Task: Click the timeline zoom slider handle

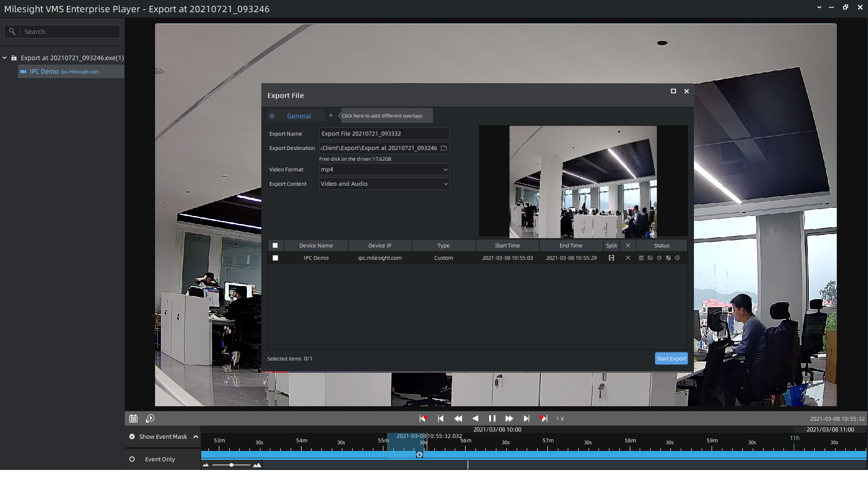Action: 231,465
